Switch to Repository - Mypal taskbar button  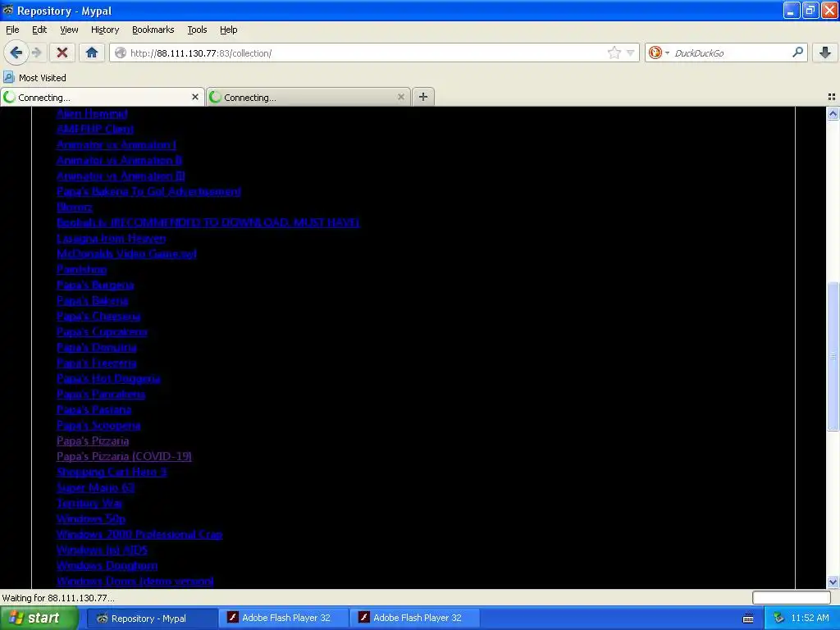[151, 619]
